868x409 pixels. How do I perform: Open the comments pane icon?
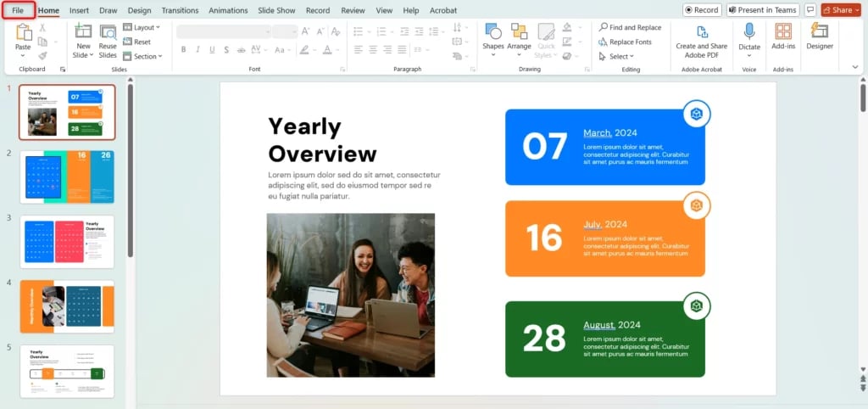pyautogui.click(x=810, y=10)
